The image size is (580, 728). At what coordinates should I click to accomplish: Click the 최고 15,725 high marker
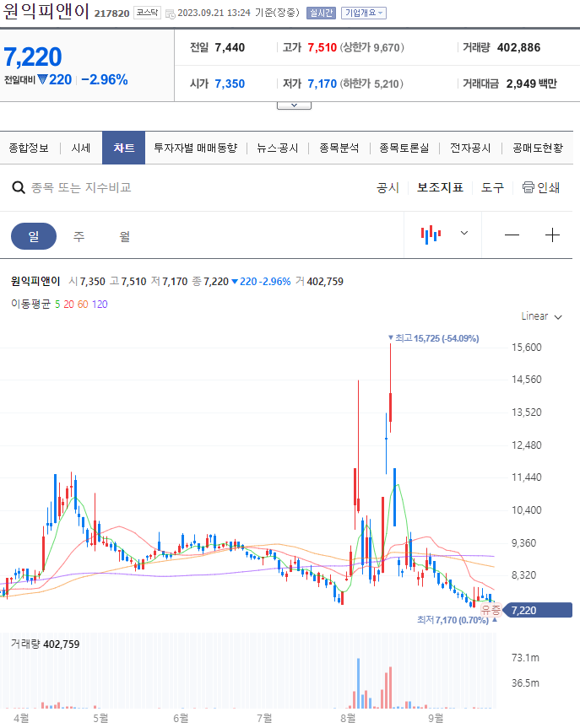(434, 338)
